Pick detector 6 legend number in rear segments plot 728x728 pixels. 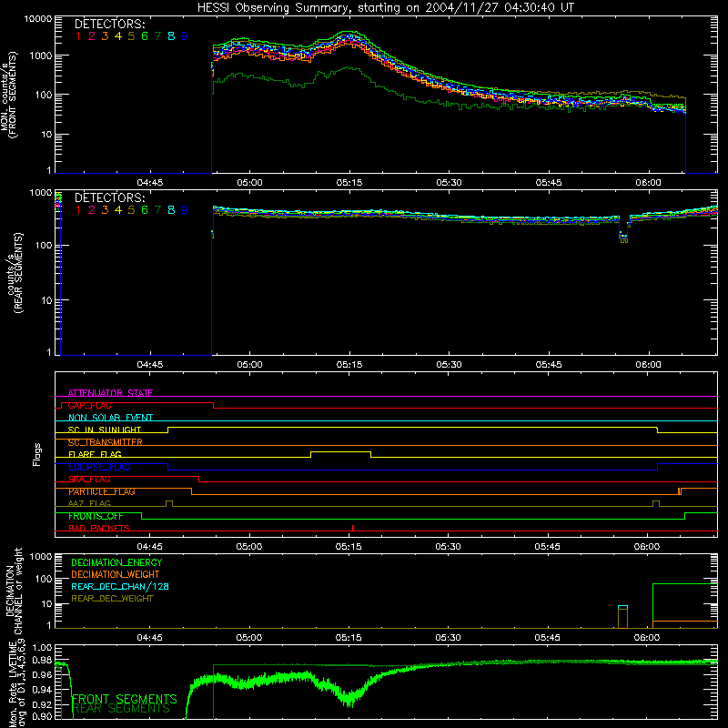pos(145,210)
